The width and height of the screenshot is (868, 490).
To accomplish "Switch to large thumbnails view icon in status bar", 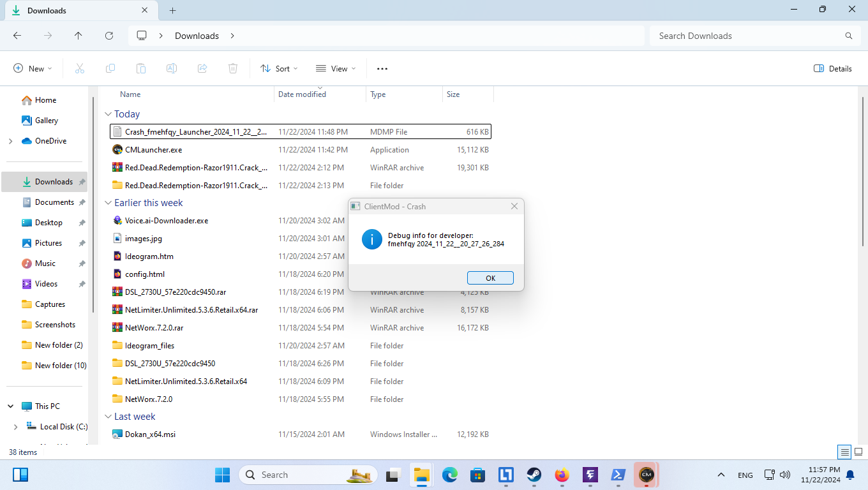I will tap(858, 452).
